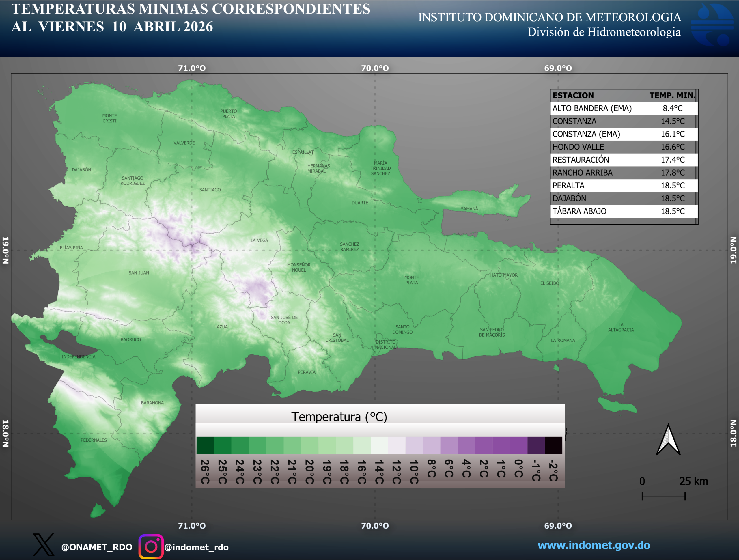Screen dimensions: 739x560
Task: Click the SAMANÁ label on map
Action: click(469, 209)
